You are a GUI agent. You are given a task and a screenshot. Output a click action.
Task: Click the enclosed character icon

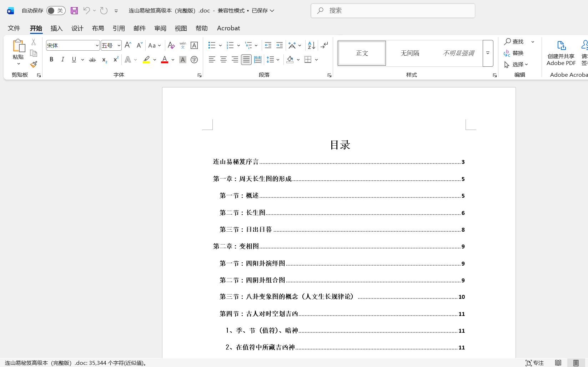click(x=194, y=60)
